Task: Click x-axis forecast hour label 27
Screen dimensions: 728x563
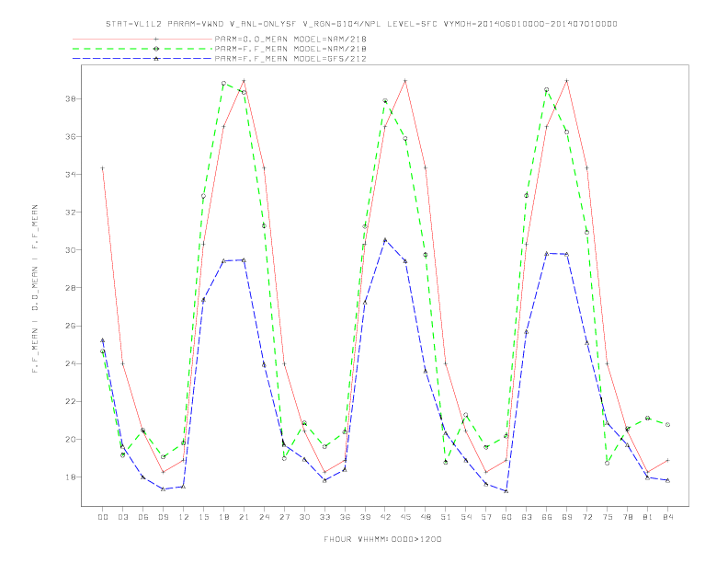Action: (284, 517)
